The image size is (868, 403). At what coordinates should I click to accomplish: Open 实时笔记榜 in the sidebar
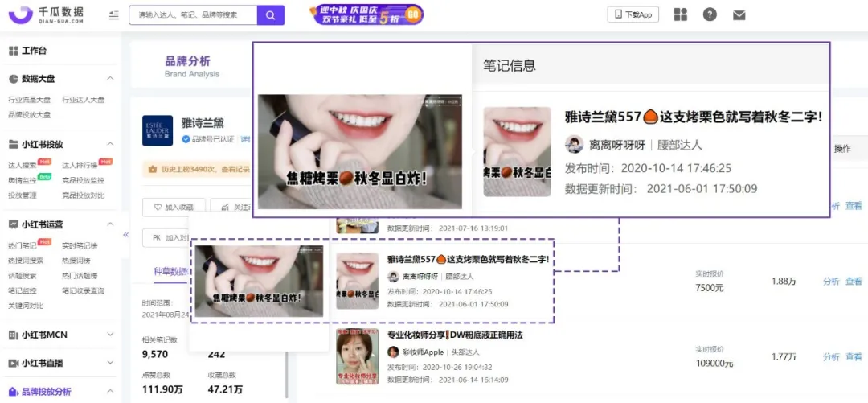[80, 245]
